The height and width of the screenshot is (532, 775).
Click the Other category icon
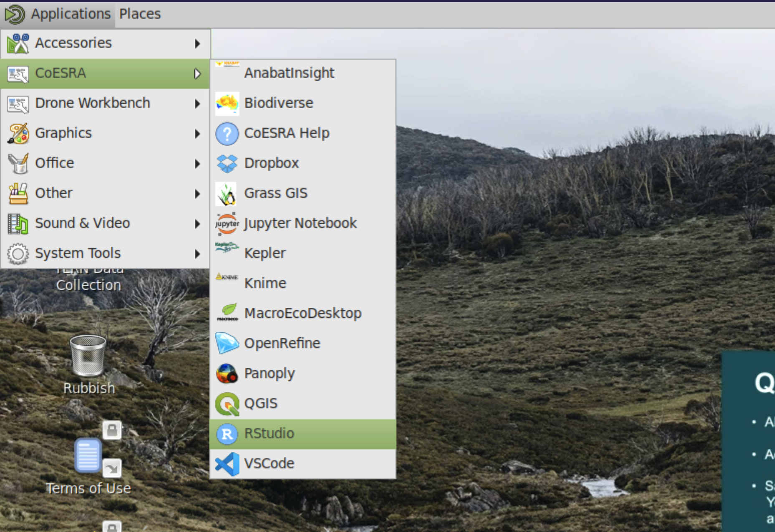coord(18,193)
